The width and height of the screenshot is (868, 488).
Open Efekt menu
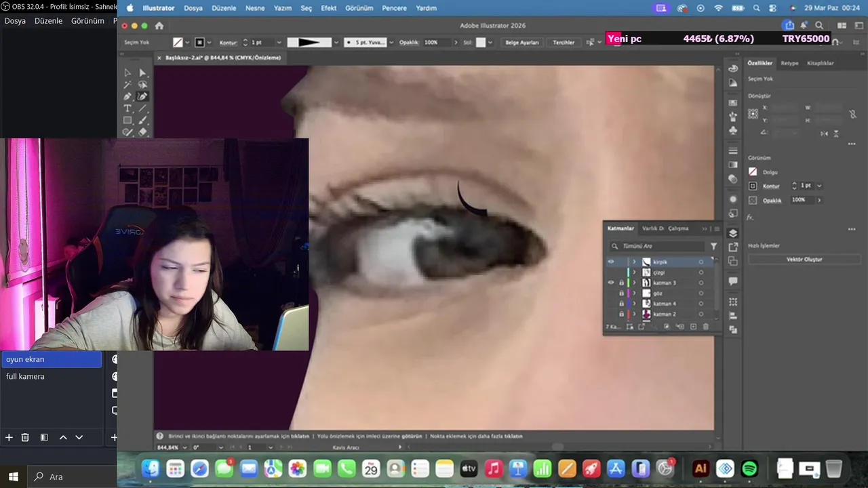click(328, 8)
